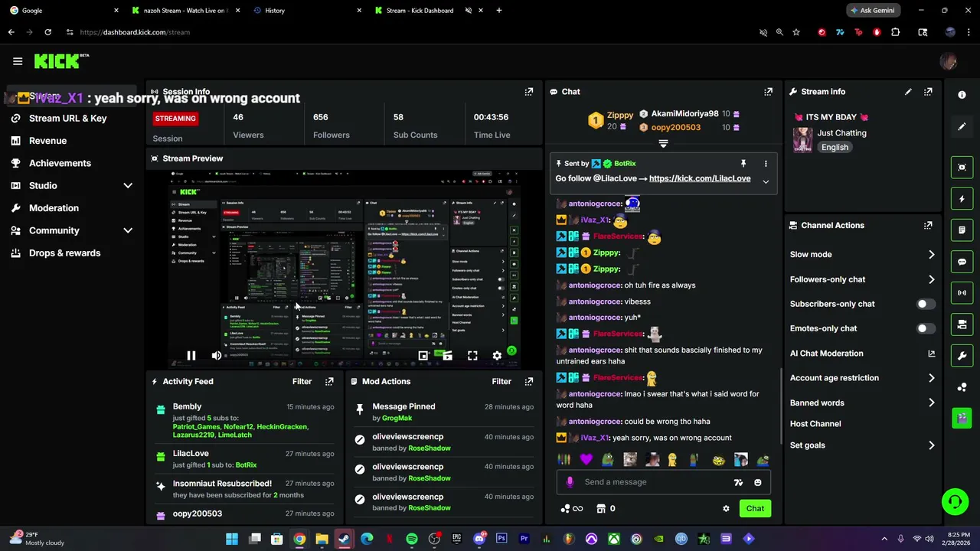The image size is (980, 551).
Task: Toggle Subscribers-only chat switch
Action: [x=926, y=304]
